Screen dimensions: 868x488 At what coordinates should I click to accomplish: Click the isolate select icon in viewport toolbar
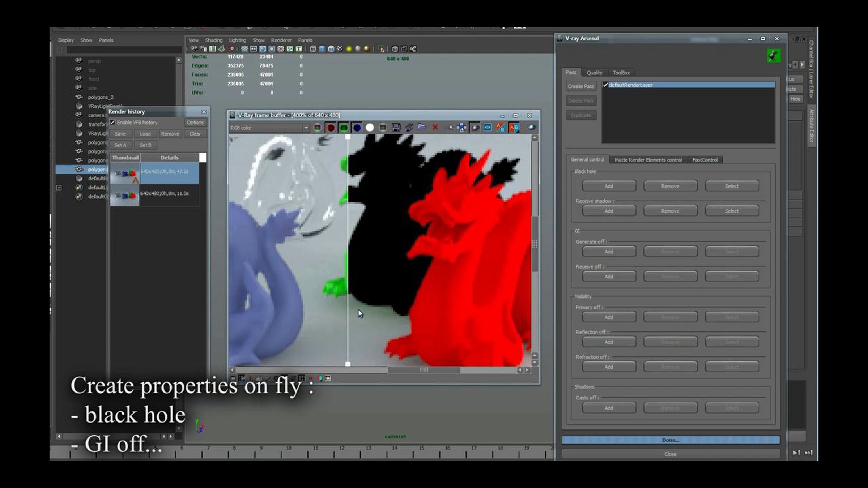tap(381, 49)
